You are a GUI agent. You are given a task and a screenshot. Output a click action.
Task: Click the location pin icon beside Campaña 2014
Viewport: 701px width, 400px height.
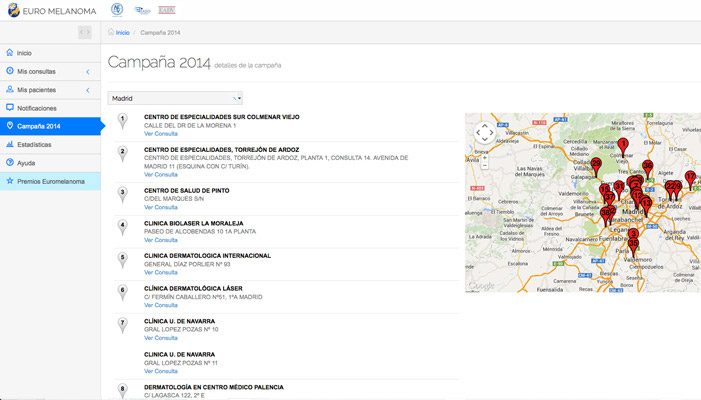(x=10, y=126)
